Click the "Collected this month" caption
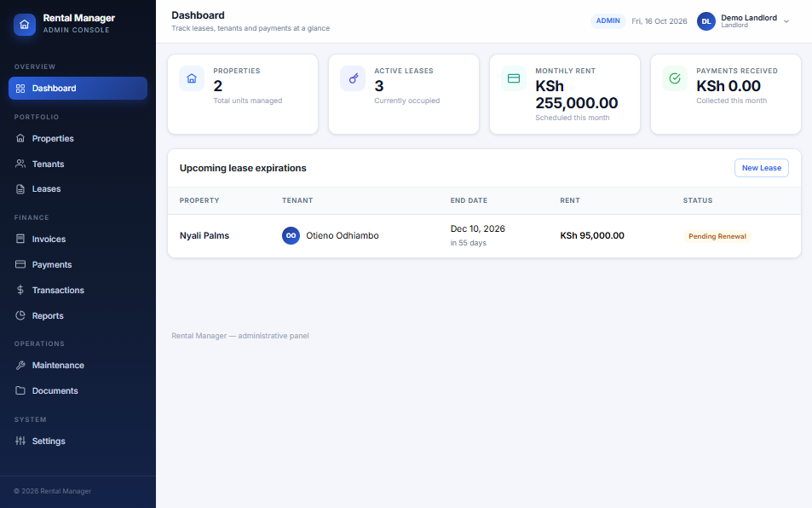The height and width of the screenshot is (508, 812). point(731,101)
